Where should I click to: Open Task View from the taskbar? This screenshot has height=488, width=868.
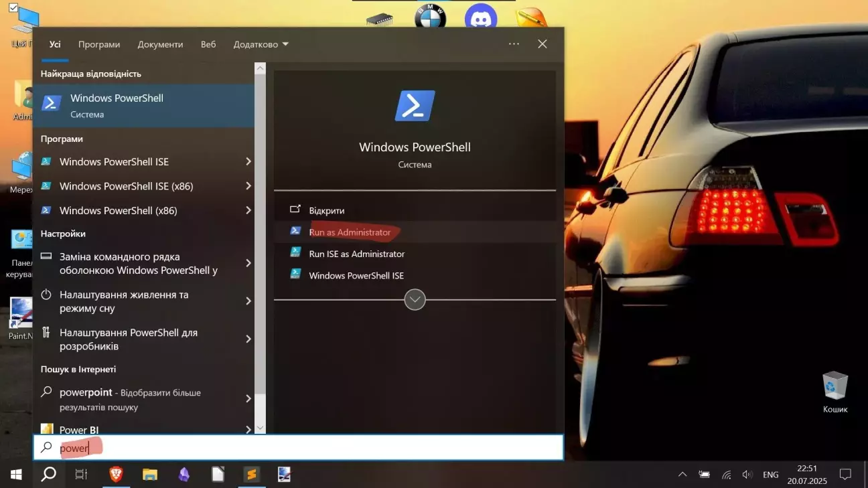[x=81, y=475]
